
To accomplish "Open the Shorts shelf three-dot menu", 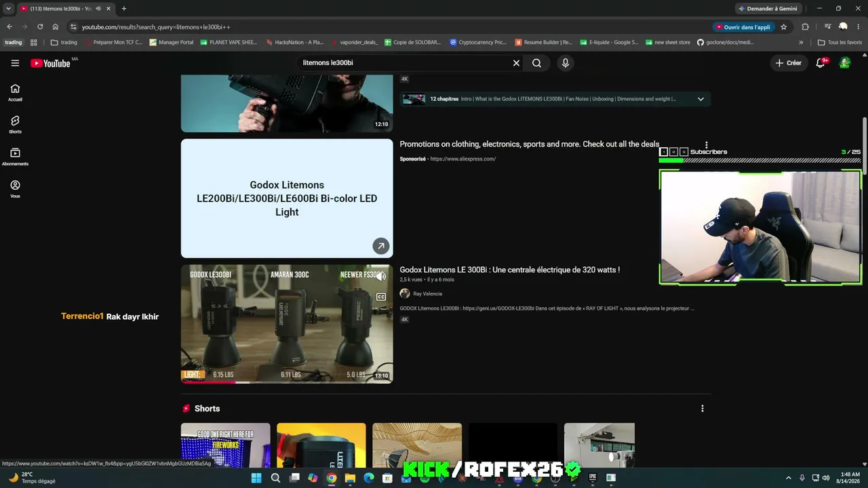I will [702, 409].
